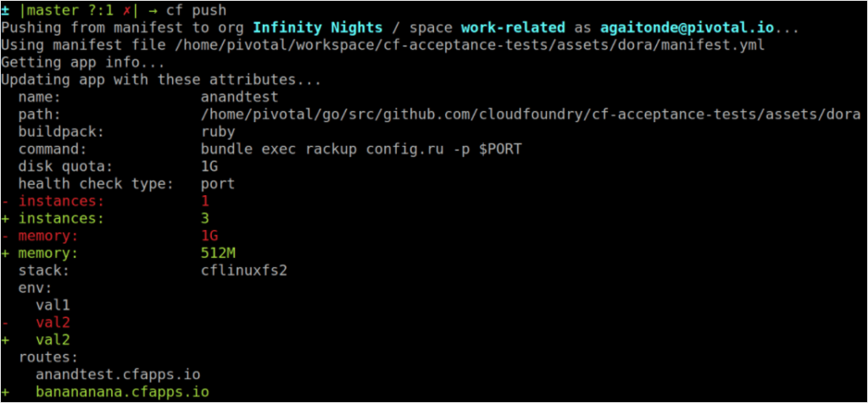Select the green 'banananana.cfapps.io' route
Viewport: 868px width, 403px height.
click(x=122, y=391)
